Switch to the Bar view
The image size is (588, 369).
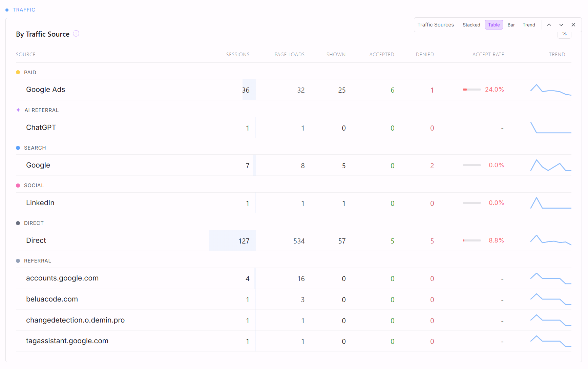point(511,25)
